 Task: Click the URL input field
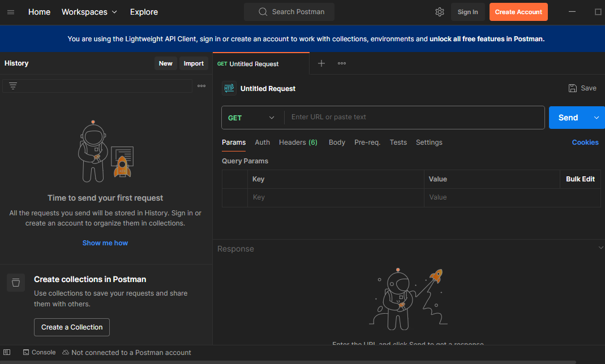pos(414,117)
